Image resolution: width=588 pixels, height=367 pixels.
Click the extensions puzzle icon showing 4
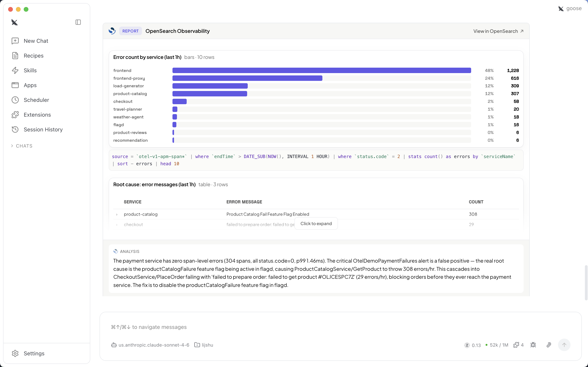[x=519, y=345]
